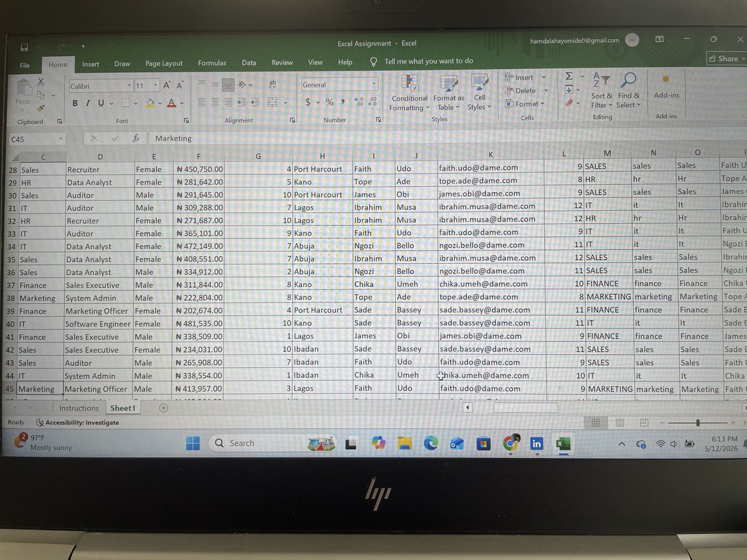This screenshot has width=747, height=560.
Task: Switch to the Page Layout tab
Action: (x=164, y=63)
